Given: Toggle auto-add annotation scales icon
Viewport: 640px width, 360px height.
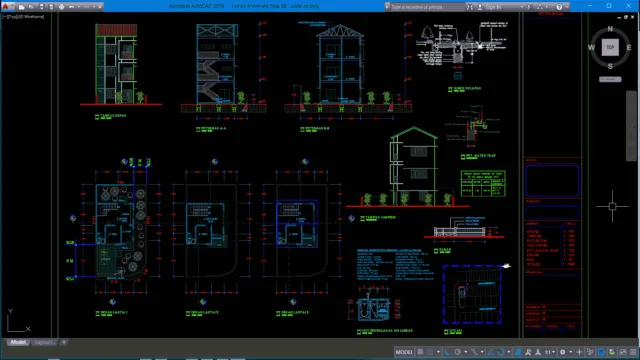Looking at the screenshot, I should point(528,352).
